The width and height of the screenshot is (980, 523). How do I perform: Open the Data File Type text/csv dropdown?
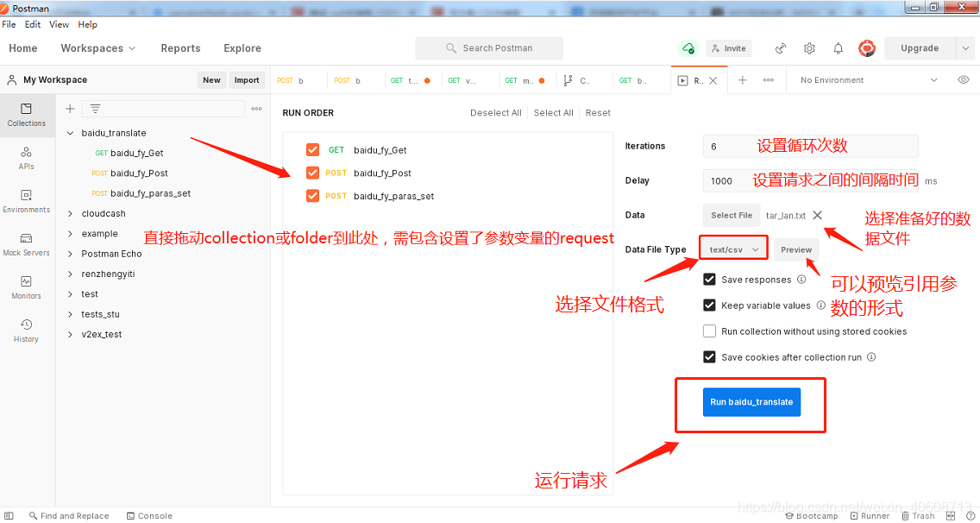(x=734, y=249)
